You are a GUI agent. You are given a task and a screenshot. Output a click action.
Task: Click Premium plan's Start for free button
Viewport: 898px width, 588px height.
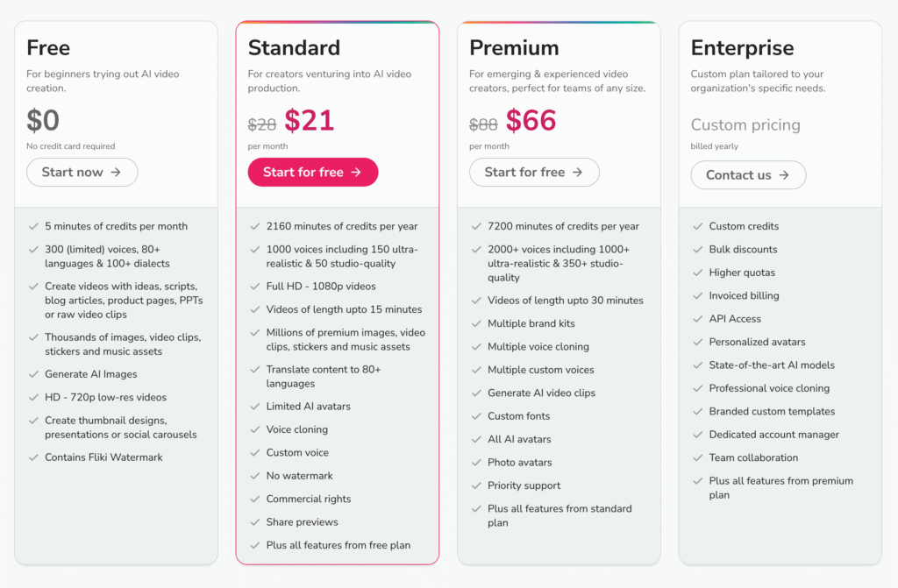534,173
